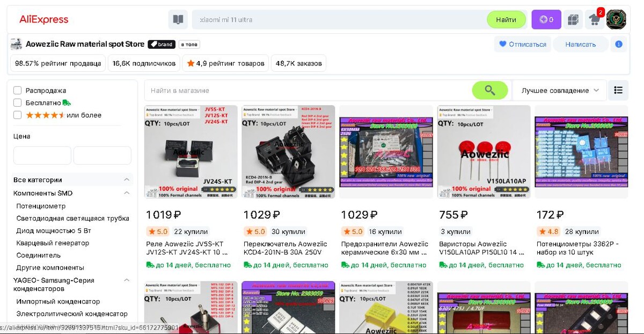Open the red varistors V150LA10AP product thumbnail
This screenshot has width=644, height=334.
[x=484, y=152]
